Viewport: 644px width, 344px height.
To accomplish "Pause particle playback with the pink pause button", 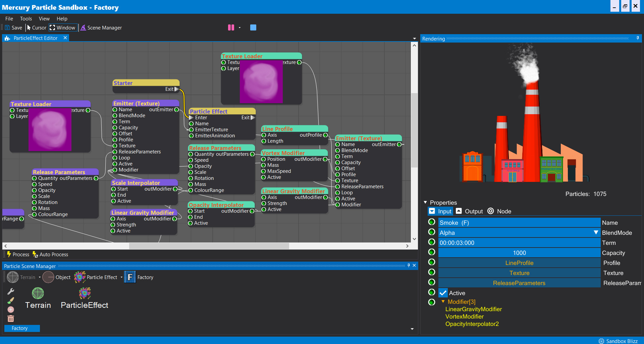I will [x=231, y=28].
